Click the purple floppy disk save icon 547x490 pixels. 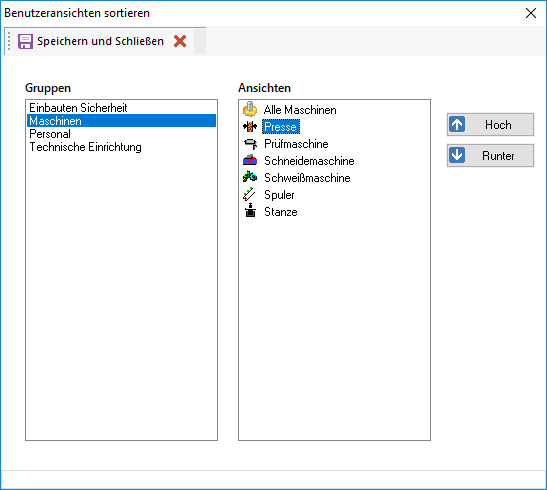[25, 41]
